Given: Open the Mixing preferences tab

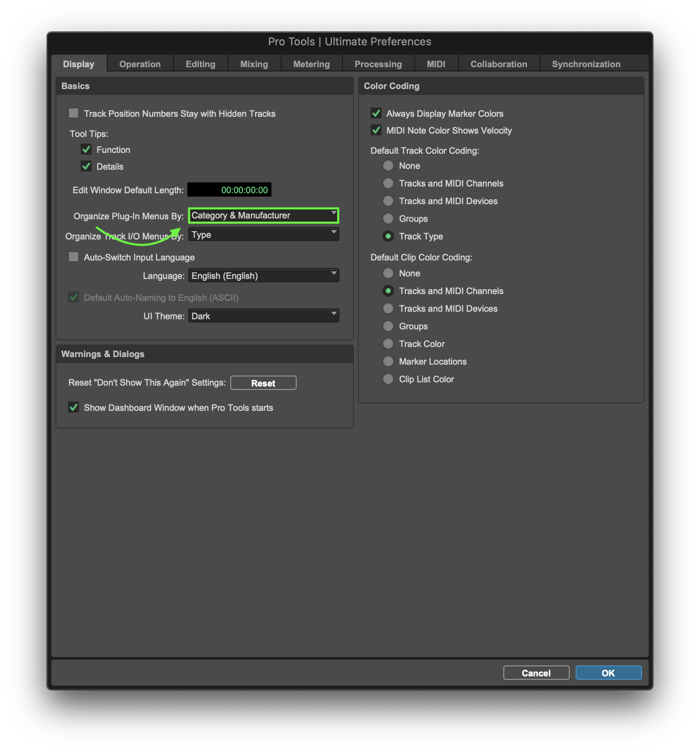Looking at the screenshot, I should [254, 64].
